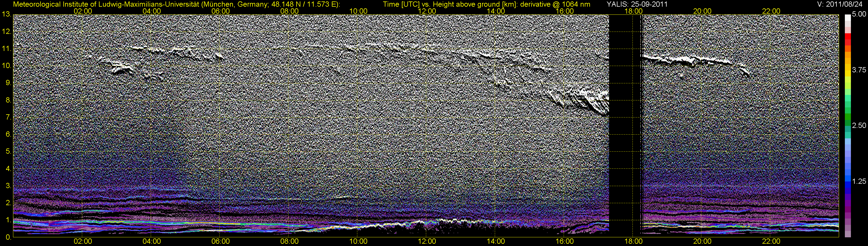Select the 14:00 label on top time axis
Image resolution: width=868 pixels, height=246 pixels.
(x=496, y=11)
